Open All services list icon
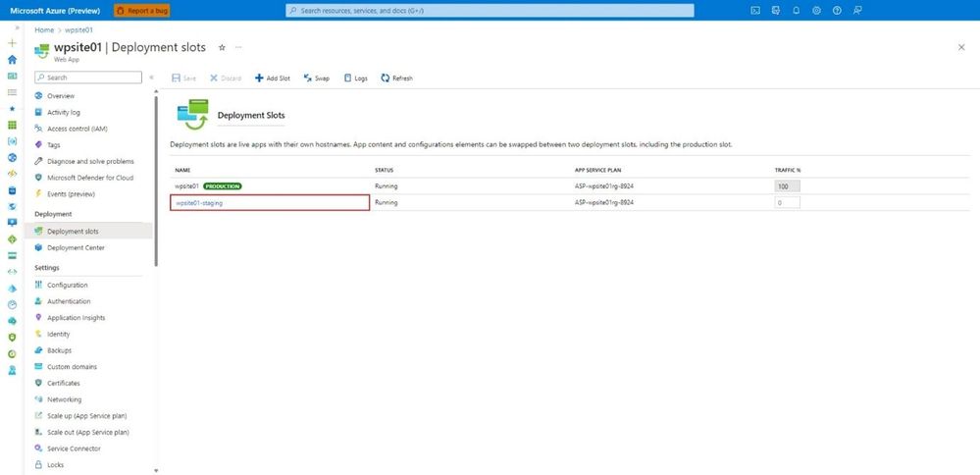 tap(12, 92)
